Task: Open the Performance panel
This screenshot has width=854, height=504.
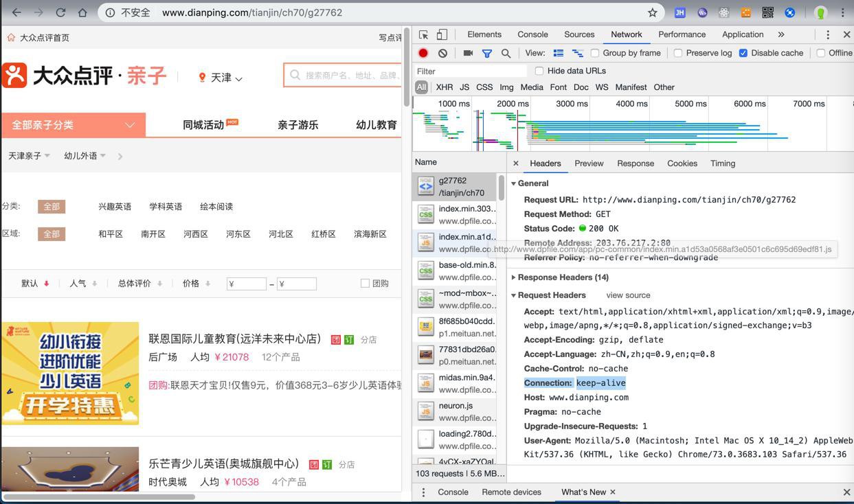Action: [682, 34]
